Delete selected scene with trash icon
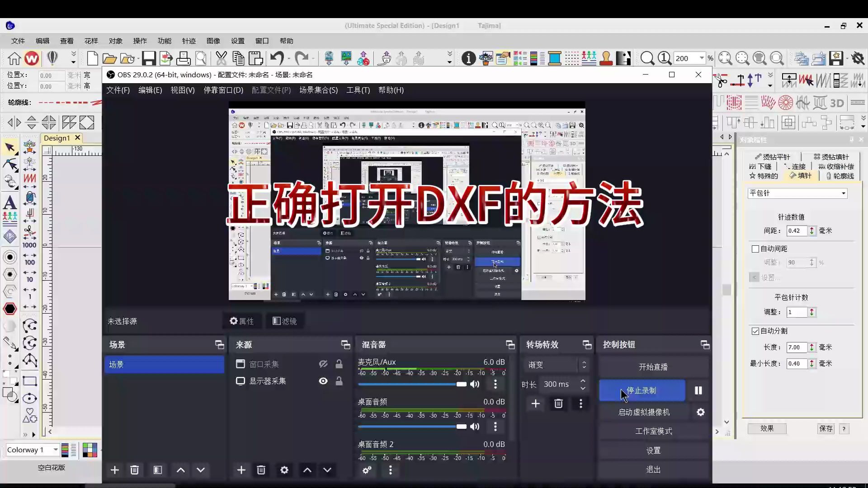Screen dimensions: 868x488 pyautogui.click(x=134, y=470)
